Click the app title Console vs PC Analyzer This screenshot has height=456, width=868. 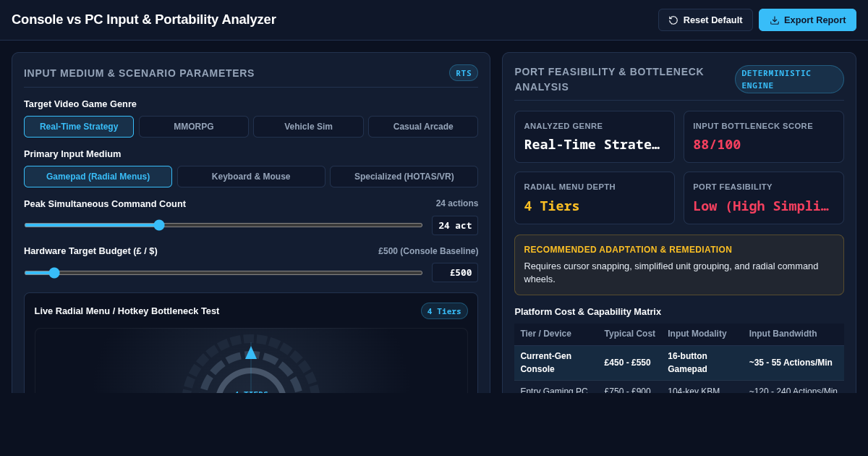(x=144, y=20)
